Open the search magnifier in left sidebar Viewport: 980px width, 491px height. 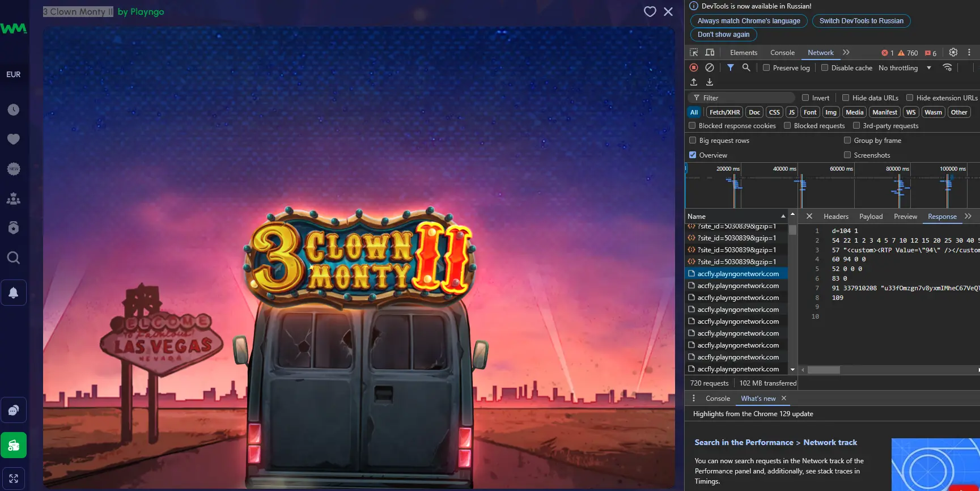pos(14,258)
